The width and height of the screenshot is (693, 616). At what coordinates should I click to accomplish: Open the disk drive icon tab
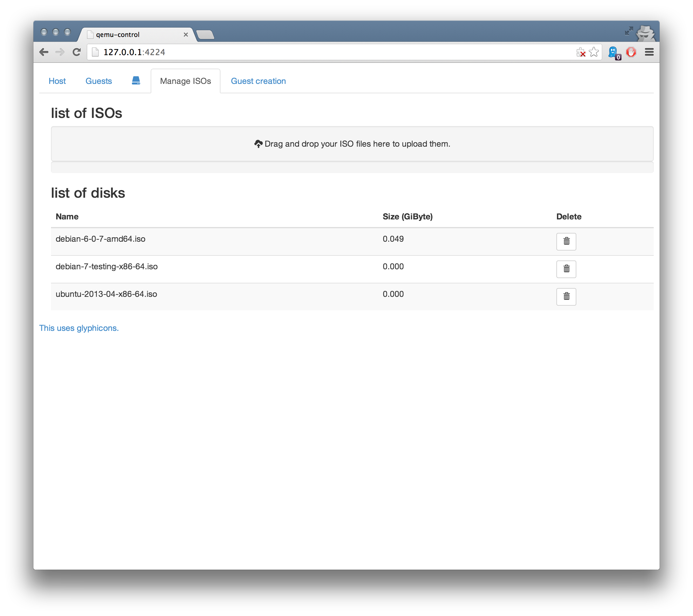coord(136,81)
